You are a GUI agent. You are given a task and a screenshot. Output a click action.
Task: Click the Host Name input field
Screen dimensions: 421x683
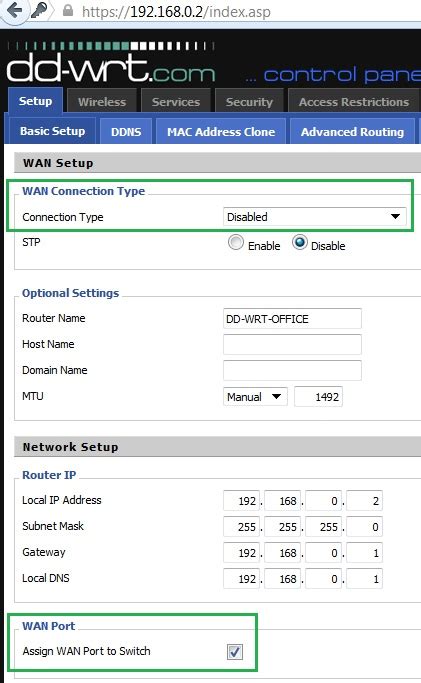[x=292, y=345]
